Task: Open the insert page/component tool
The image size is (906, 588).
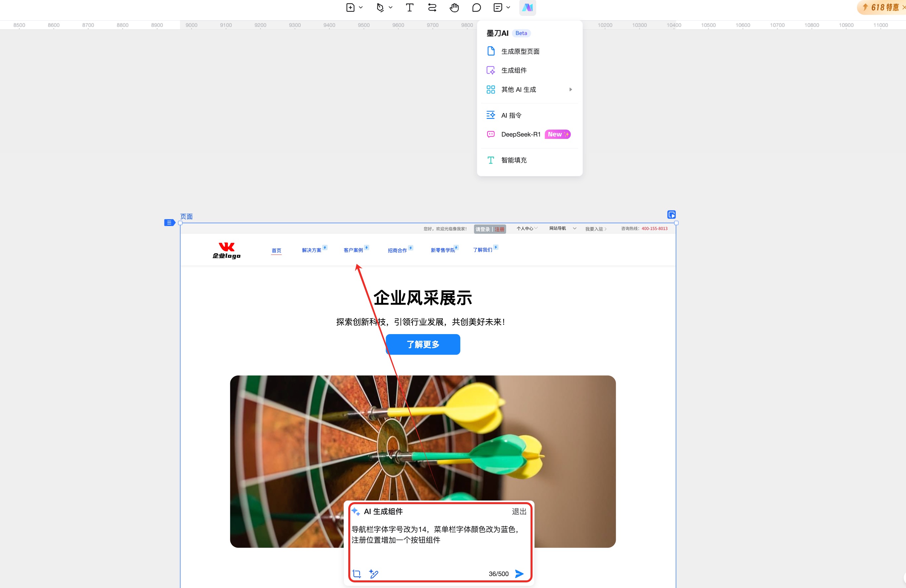Action: (x=350, y=8)
